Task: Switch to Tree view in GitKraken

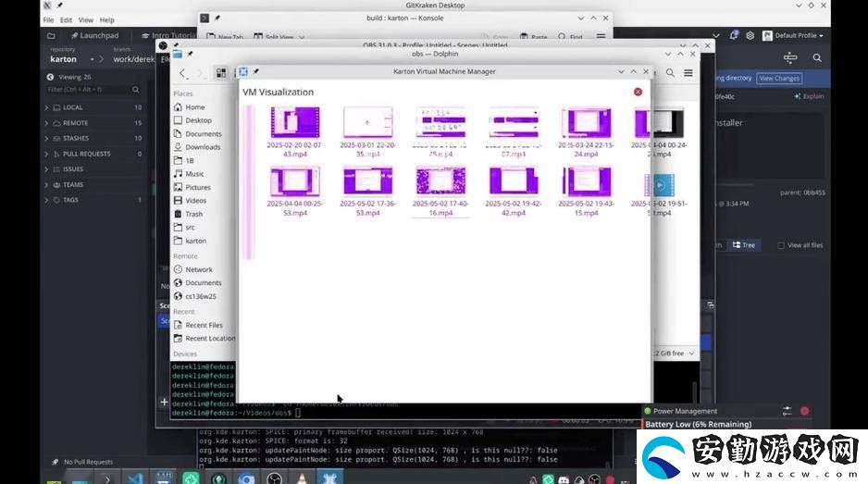Action: (x=743, y=244)
